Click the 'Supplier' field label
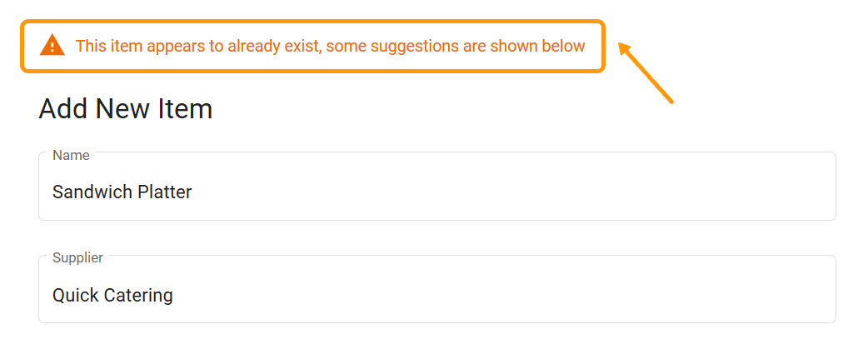The image size is (868, 349). coord(77,258)
